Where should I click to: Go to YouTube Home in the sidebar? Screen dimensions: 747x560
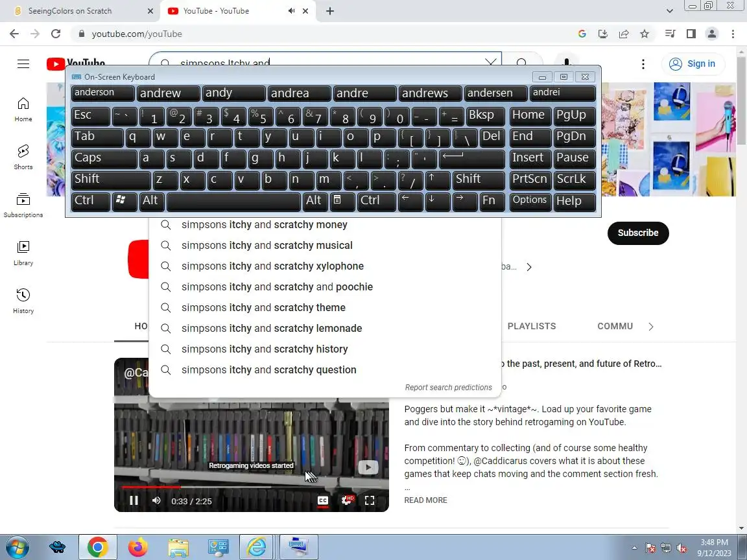coord(23,110)
